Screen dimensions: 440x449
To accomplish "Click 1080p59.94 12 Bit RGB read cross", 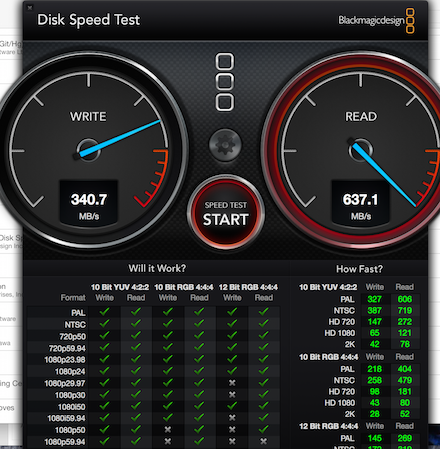I will (x=263, y=441).
